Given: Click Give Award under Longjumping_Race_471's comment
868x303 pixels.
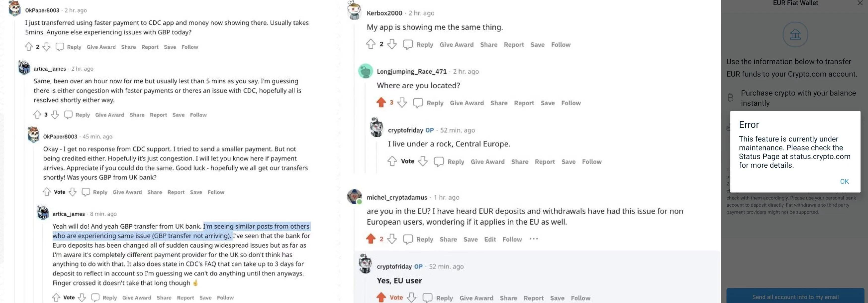Looking at the screenshot, I should [x=467, y=103].
